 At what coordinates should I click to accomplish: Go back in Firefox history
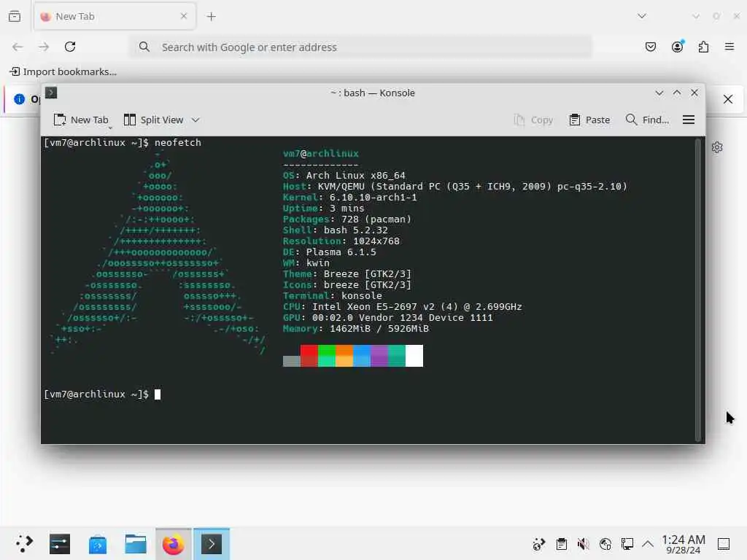pos(18,47)
